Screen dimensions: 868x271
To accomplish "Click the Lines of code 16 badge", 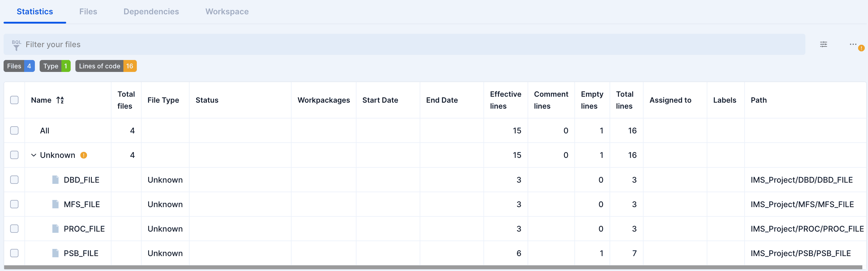I will (106, 66).
